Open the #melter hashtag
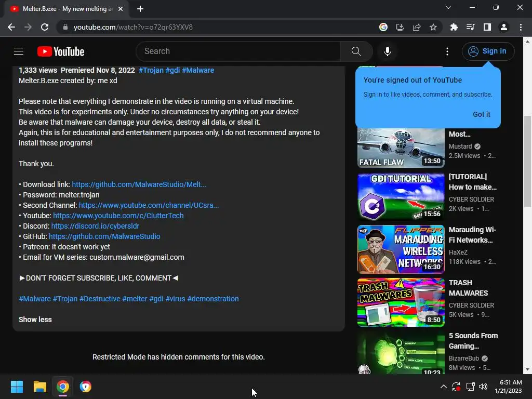The height and width of the screenshot is (399, 532). point(135,299)
